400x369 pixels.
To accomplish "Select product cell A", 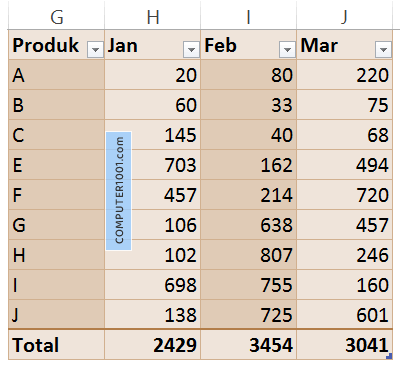I will [56, 75].
